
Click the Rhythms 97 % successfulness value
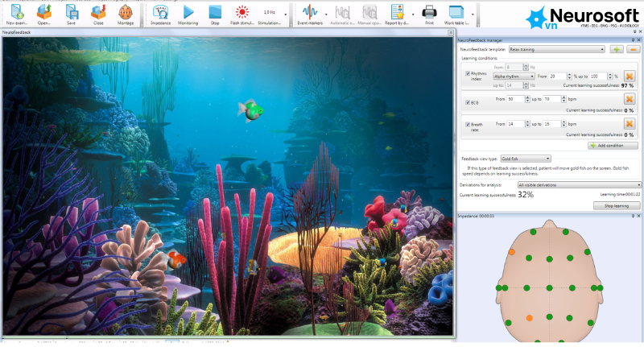[627, 85]
